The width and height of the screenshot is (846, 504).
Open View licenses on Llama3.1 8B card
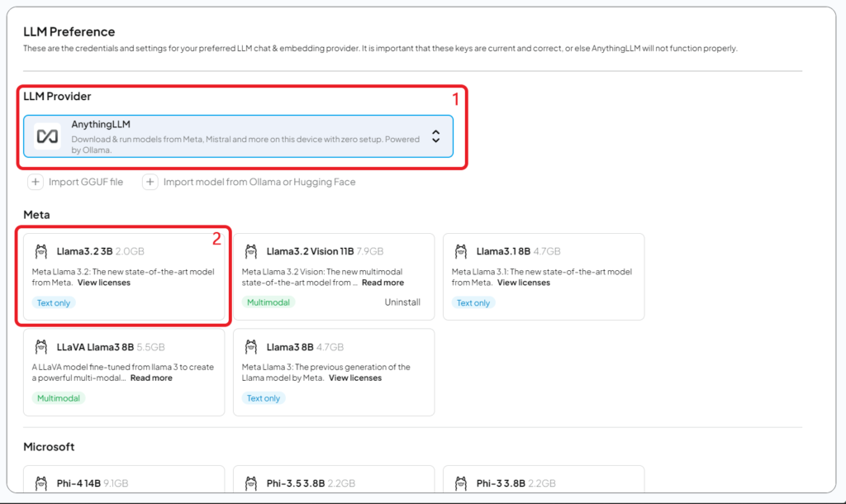click(523, 283)
